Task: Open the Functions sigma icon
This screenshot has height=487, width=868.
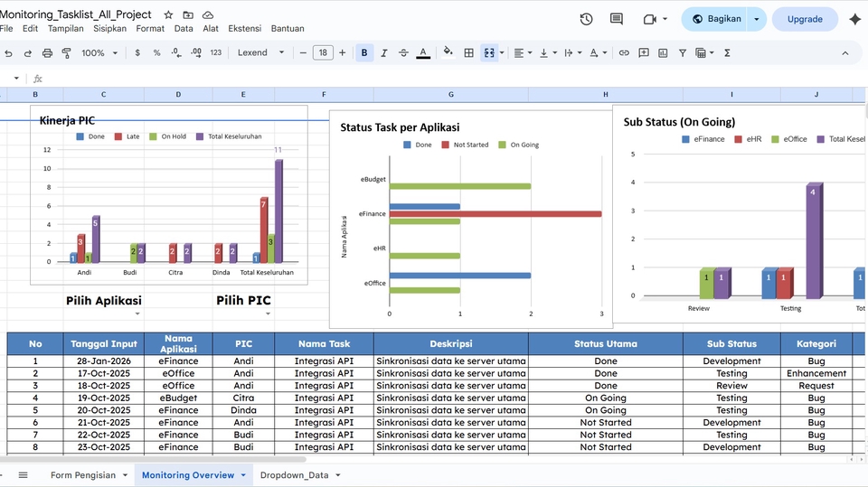Action: click(727, 52)
